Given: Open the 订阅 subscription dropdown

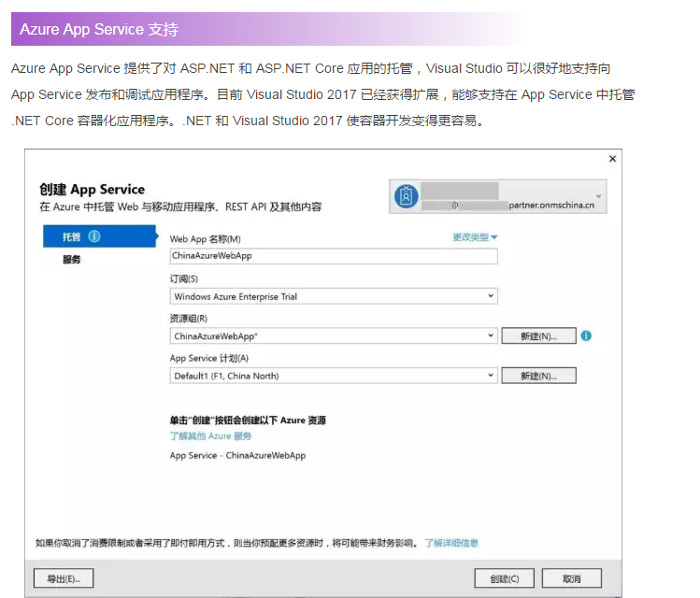Looking at the screenshot, I should coord(334,296).
